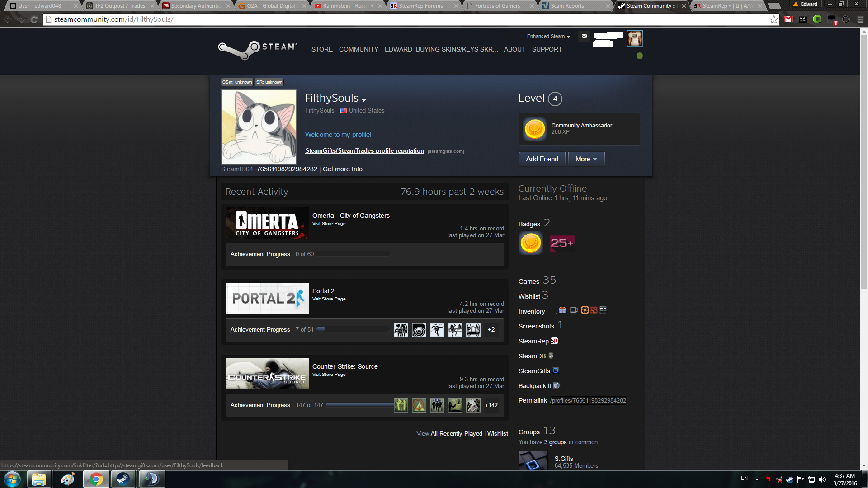Switch to the SteamRep Forums tab
This screenshot has width=868, height=488.
(x=420, y=6)
